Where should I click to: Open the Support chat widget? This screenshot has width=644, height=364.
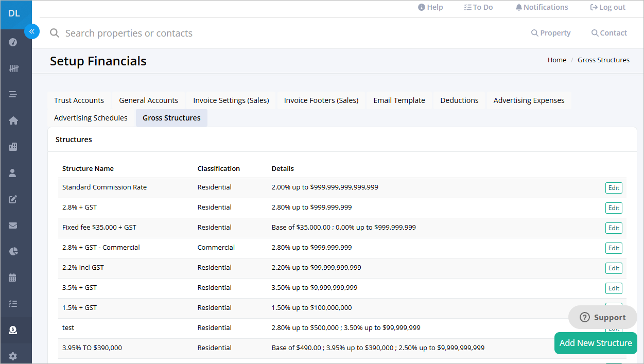602,317
